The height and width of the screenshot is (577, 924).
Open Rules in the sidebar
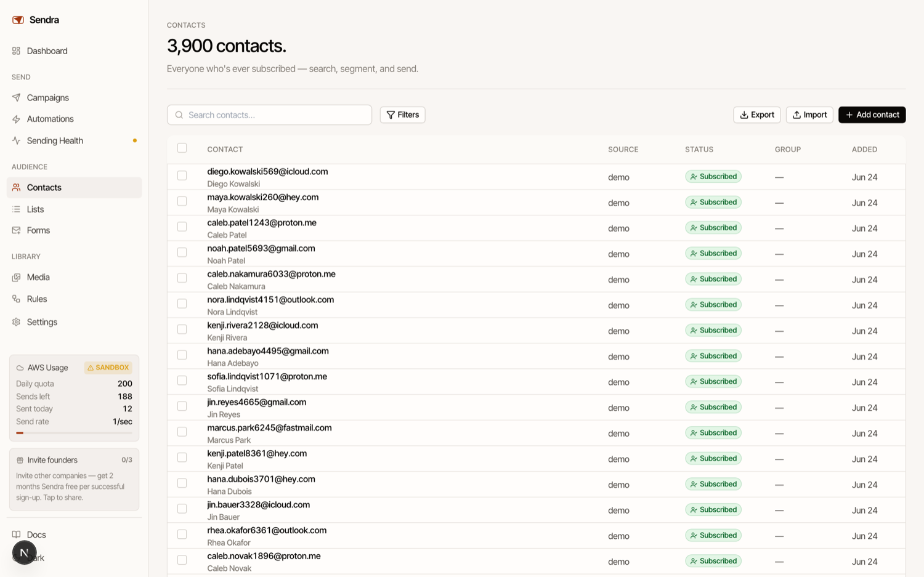[x=74, y=299]
